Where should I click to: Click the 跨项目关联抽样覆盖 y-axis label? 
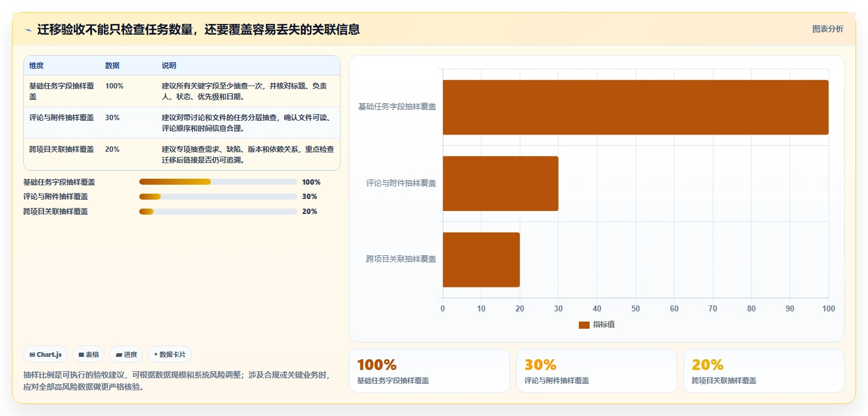pyautogui.click(x=401, y=259)
